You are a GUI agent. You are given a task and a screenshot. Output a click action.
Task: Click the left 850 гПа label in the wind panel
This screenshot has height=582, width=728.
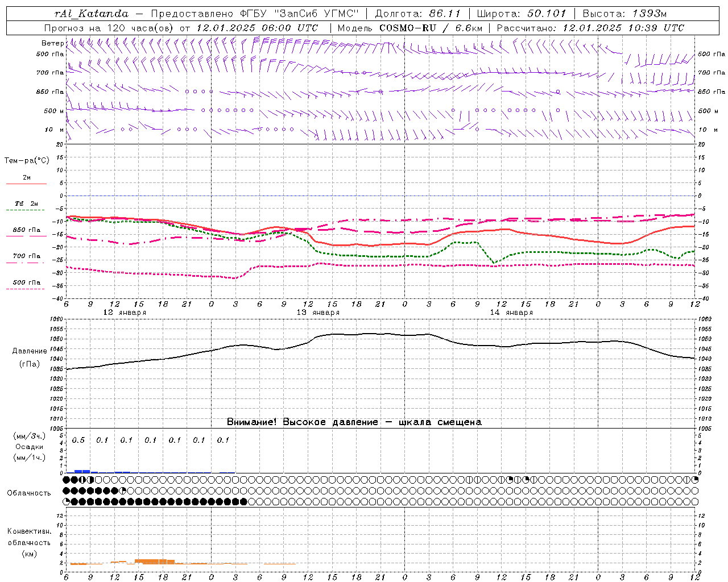(50, 92)
